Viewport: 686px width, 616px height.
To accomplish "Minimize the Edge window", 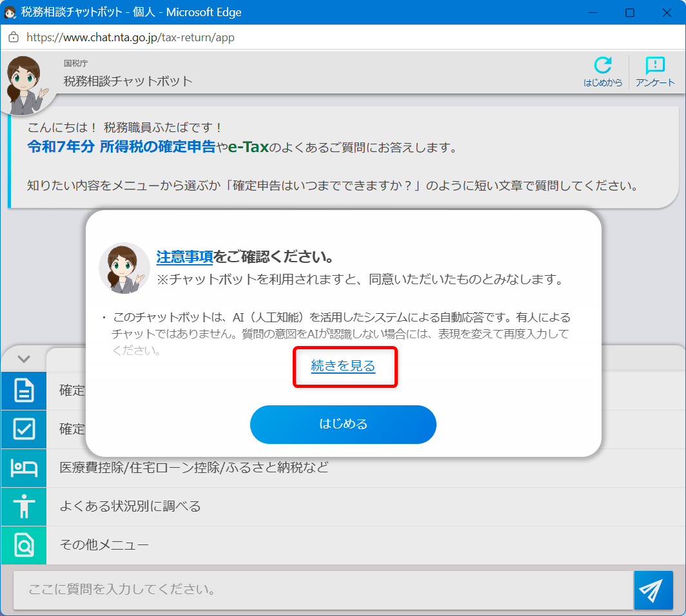I will 593,13.
